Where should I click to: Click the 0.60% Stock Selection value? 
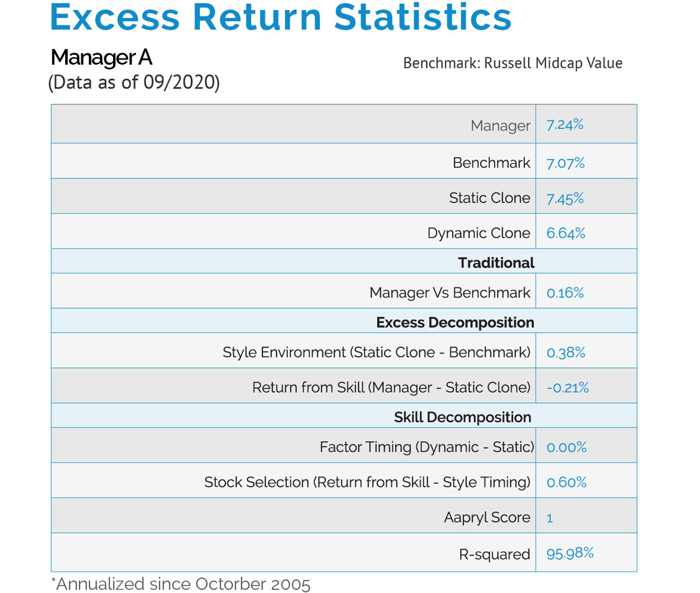(566, 482)
